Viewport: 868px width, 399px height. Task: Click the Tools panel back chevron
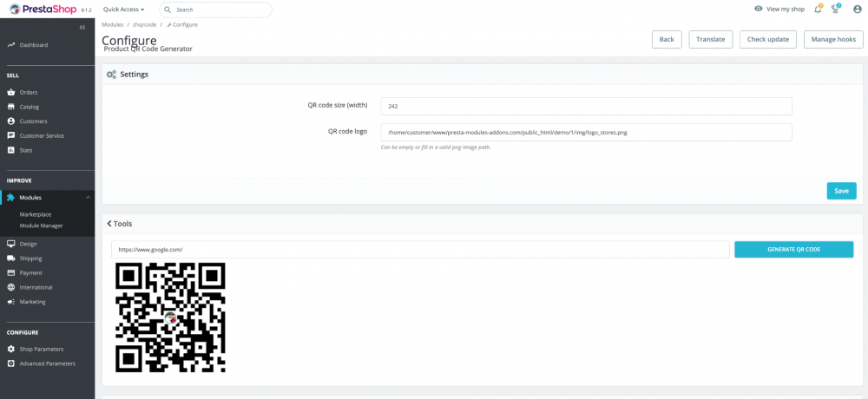(109, 224)
